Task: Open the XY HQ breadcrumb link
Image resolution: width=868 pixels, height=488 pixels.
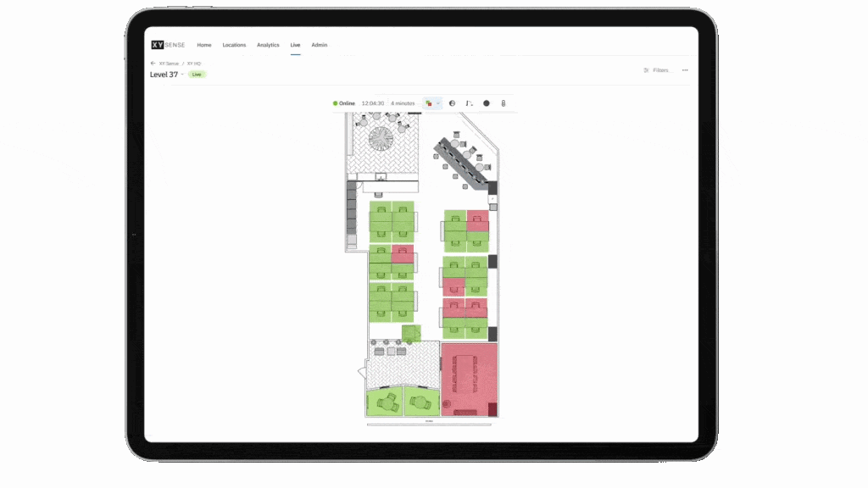Action: click(x=194, y=64)
